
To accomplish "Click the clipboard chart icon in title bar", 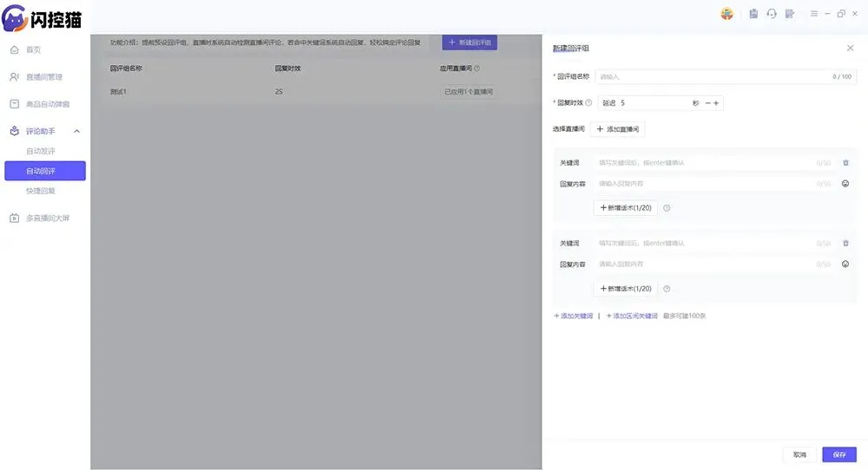I will click(x=753, y=14).
